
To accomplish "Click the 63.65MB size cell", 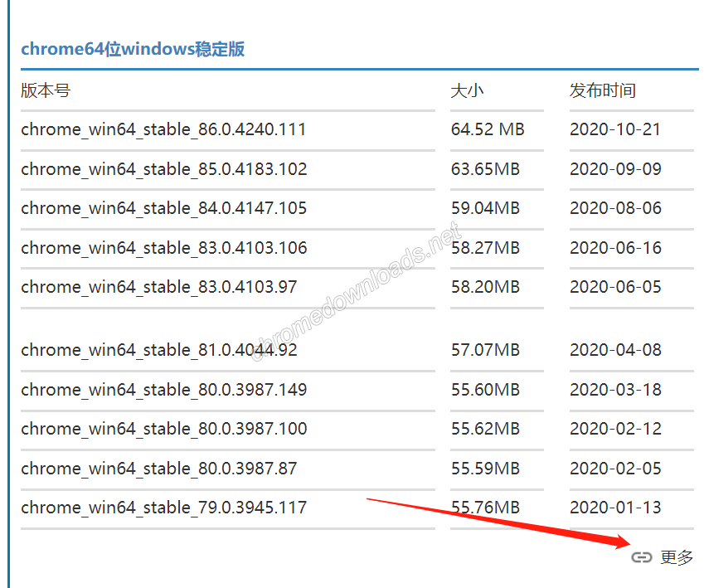I will pos(485,169).
